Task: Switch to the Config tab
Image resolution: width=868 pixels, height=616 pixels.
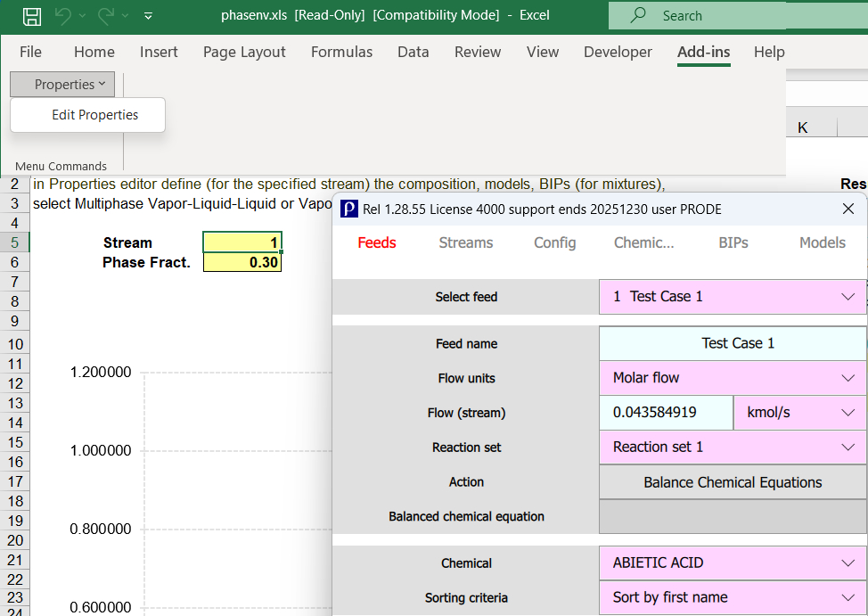Action: pyautogui.click(x=554, y=242)
